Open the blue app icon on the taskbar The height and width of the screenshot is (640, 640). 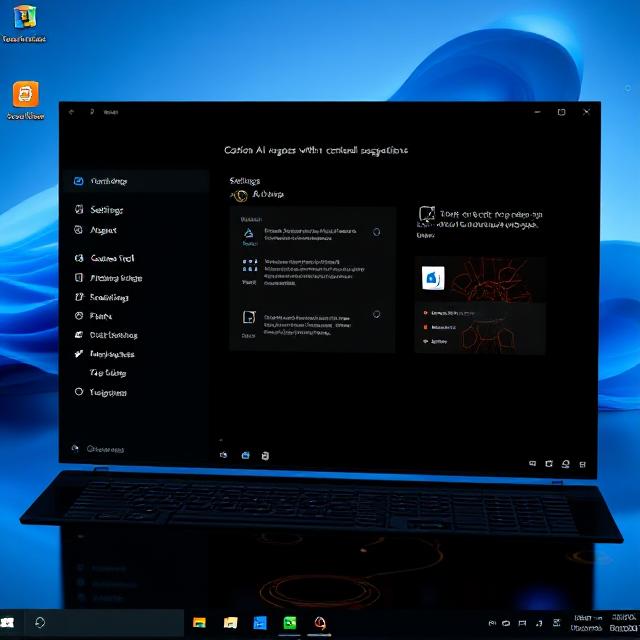(260, 623)
